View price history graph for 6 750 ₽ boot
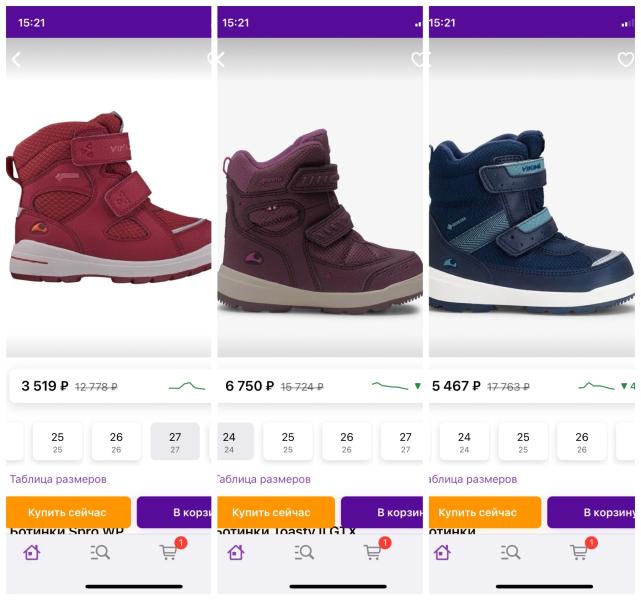 click(390, 386)
